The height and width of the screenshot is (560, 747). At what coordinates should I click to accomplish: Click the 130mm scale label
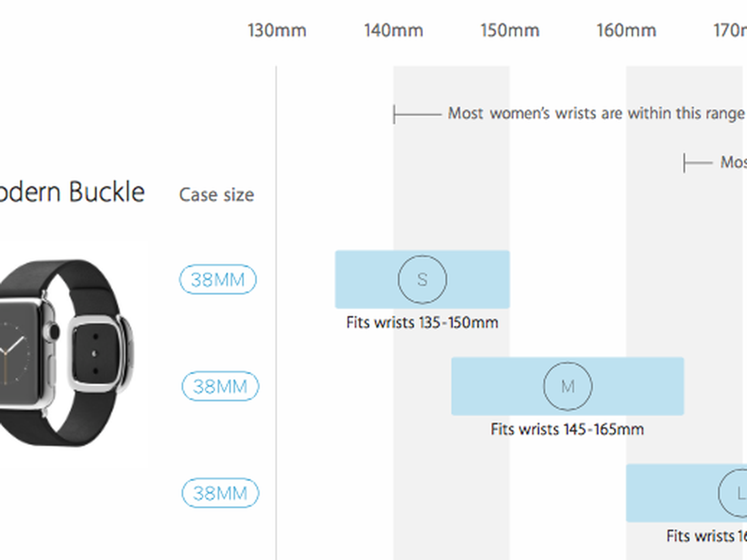[x=277, y=31]
